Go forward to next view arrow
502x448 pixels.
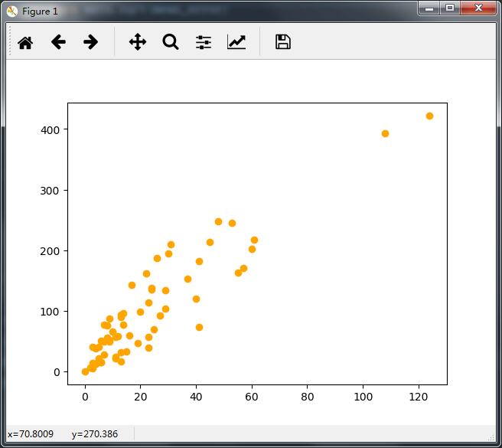pyautogui.click(x=90, y=42)
